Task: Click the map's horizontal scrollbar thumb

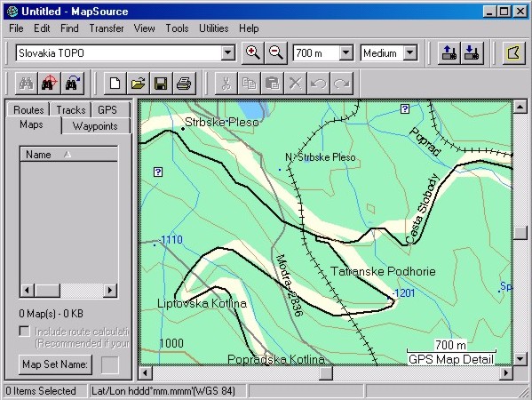Action: [x=326, y=373]
